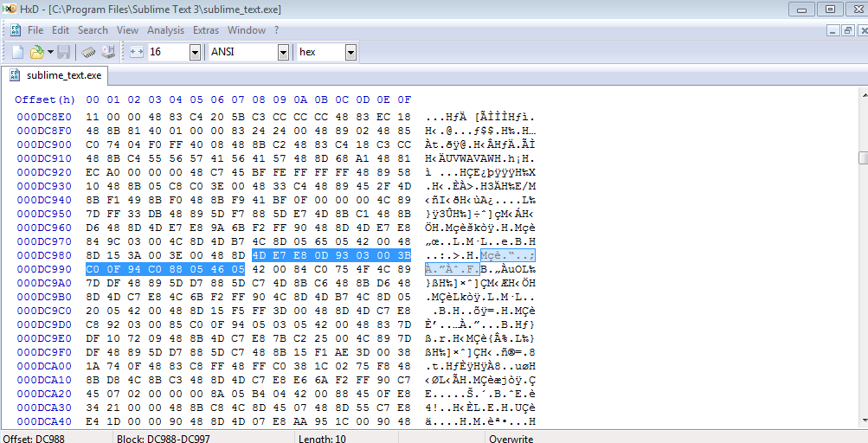The height and width of the screenshot is (443, 868).
Task: Open the File menu
Action: (35, 30)
